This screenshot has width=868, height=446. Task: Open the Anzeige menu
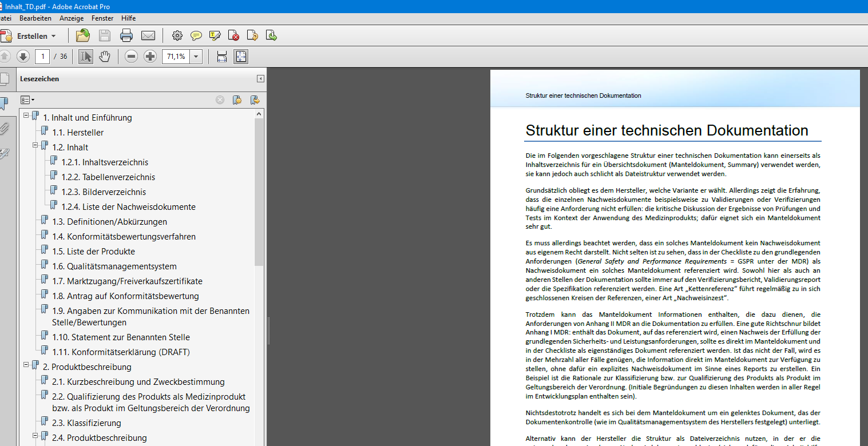[72, 18]
